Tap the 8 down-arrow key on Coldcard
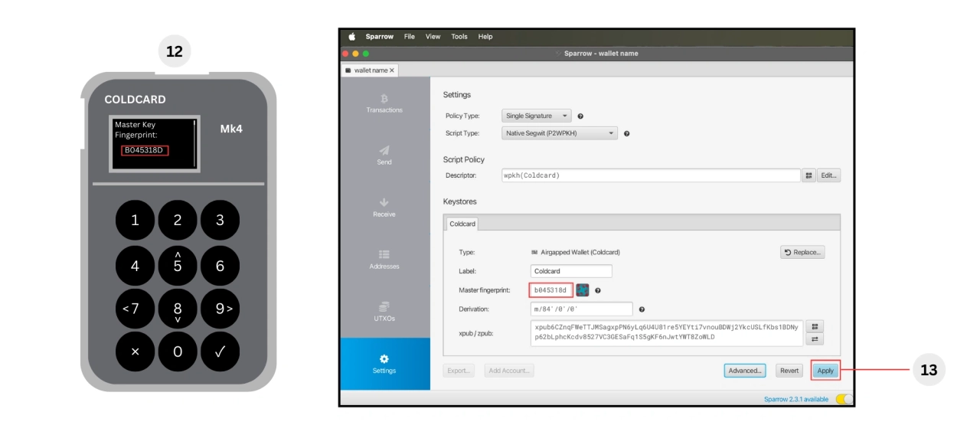This screenshot has height=435, width=980. pyautogui.click(x=178, y=309)
